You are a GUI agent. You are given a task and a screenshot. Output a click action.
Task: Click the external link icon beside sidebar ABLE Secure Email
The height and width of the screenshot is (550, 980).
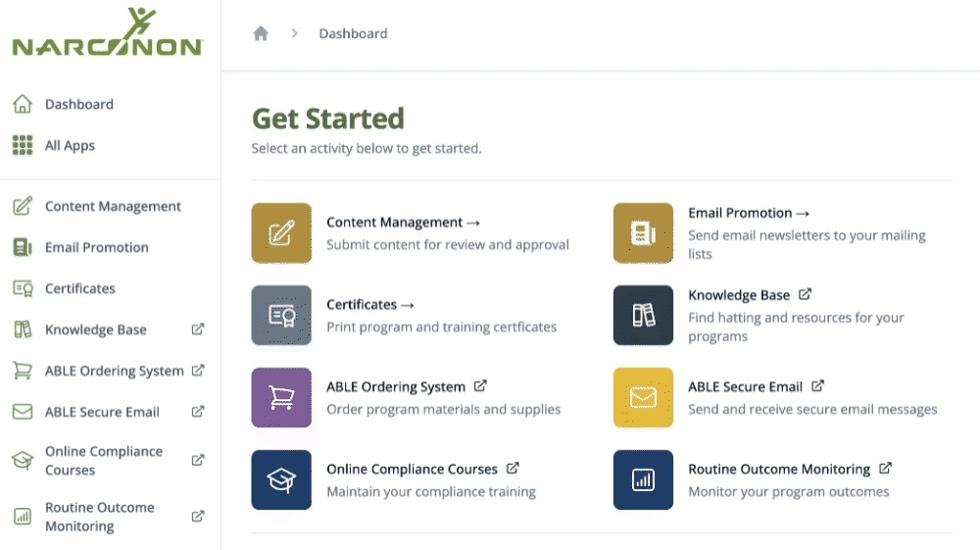point(198,412)
